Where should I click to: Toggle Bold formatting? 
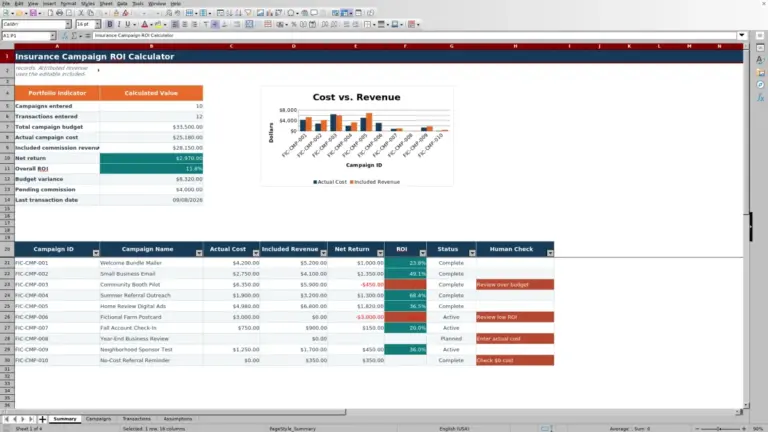tap(110, 24)
